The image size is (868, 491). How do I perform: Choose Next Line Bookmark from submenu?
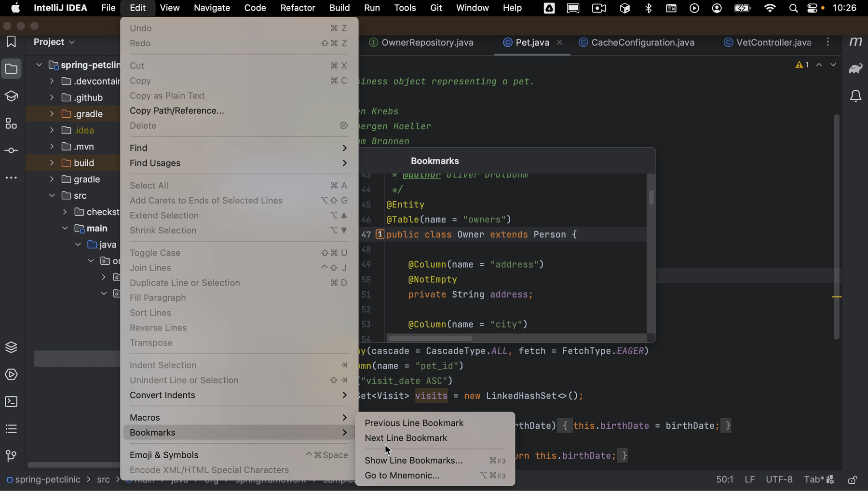click(406, 438)
